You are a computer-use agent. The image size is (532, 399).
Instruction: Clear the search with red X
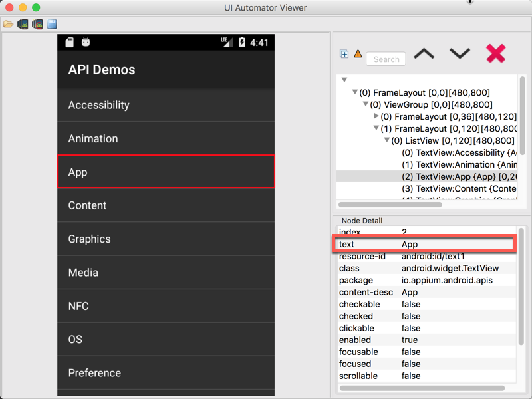click(x=496, y=55)
